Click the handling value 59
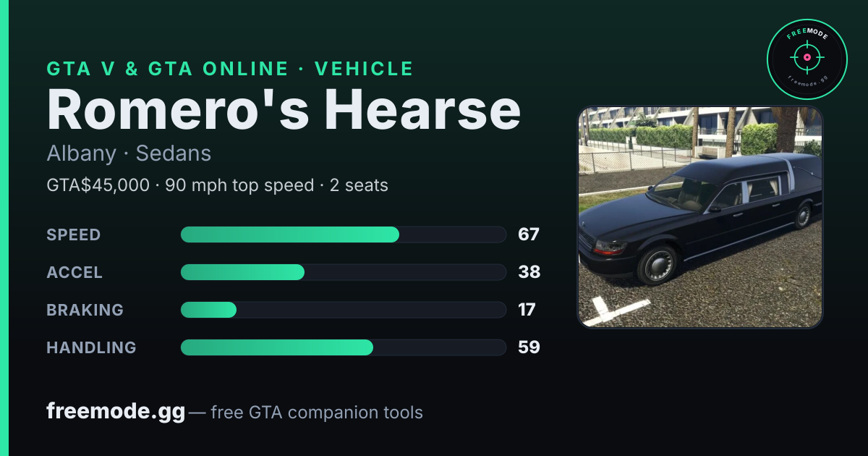 (x=529, y=347)
